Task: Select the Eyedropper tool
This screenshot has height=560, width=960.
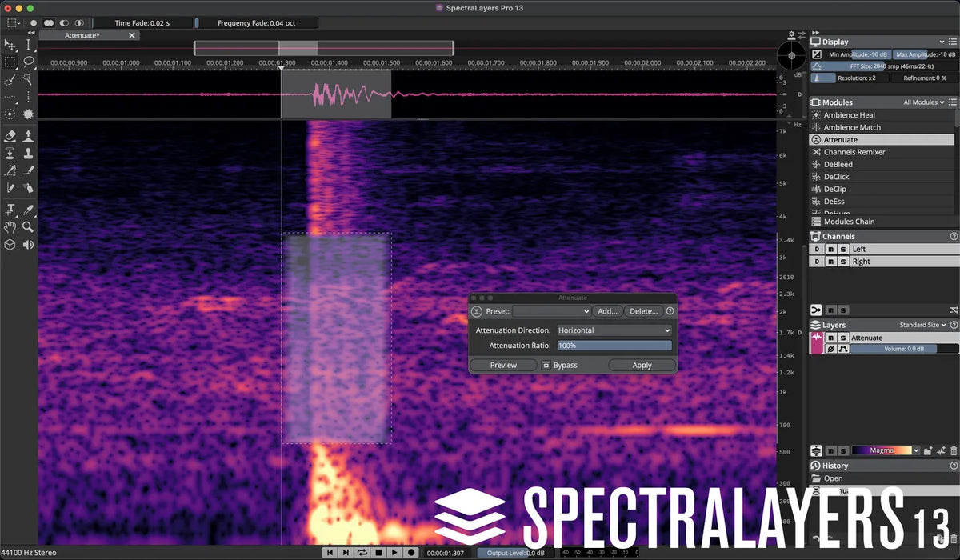Action: coord(29,209)
